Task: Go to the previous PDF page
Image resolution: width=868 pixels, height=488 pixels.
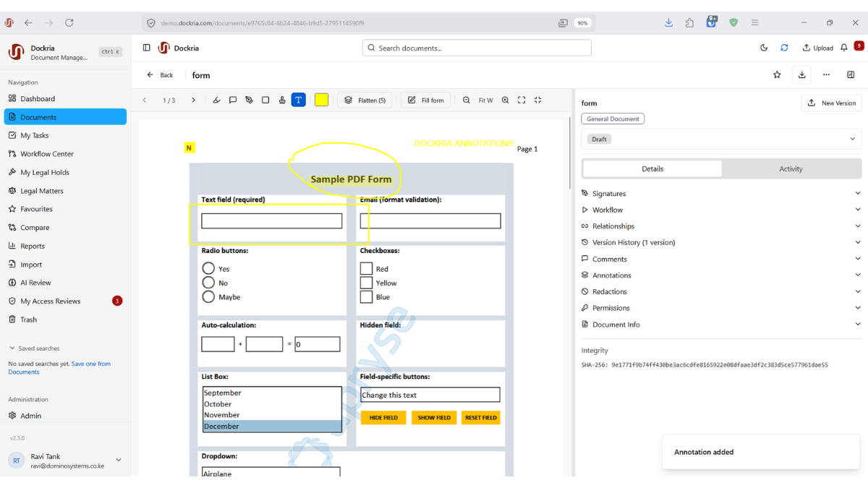Action: tap(145, 100)
